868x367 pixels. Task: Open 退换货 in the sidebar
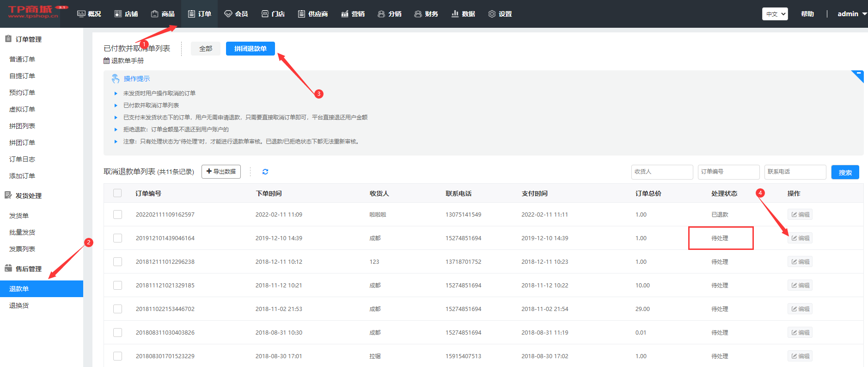pyautogui.click(x=19, y=305)
